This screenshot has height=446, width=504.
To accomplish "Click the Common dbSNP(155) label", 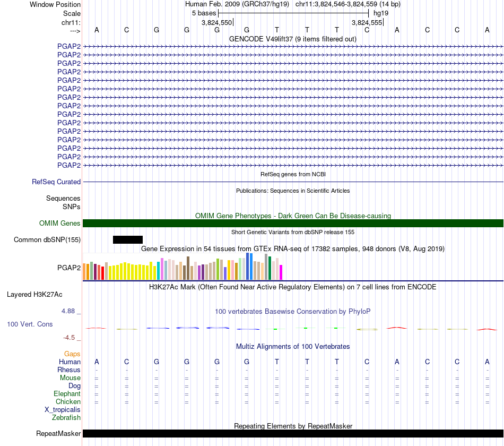I will coord(47,240).
